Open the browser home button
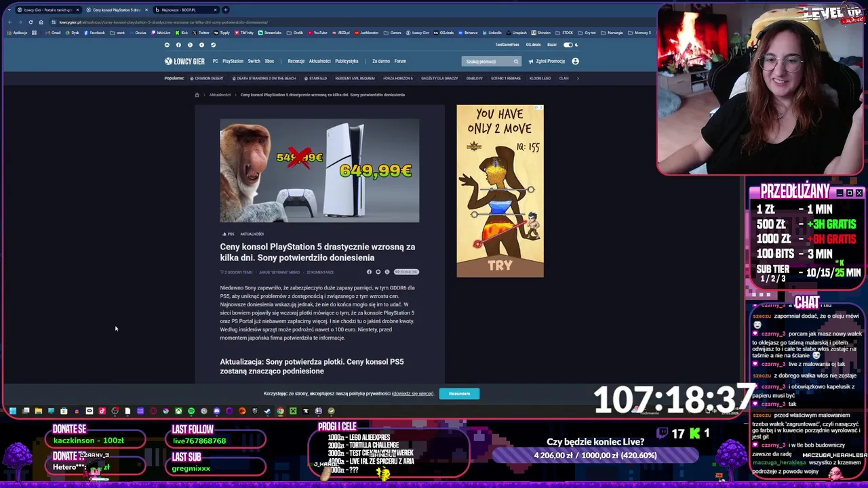 (41, 22)
